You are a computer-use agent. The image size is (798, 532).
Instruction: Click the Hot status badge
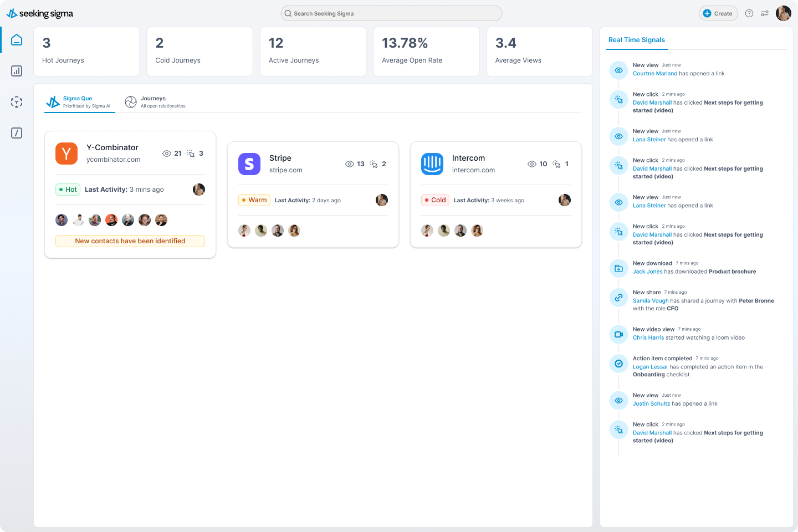tap(68, 190)
